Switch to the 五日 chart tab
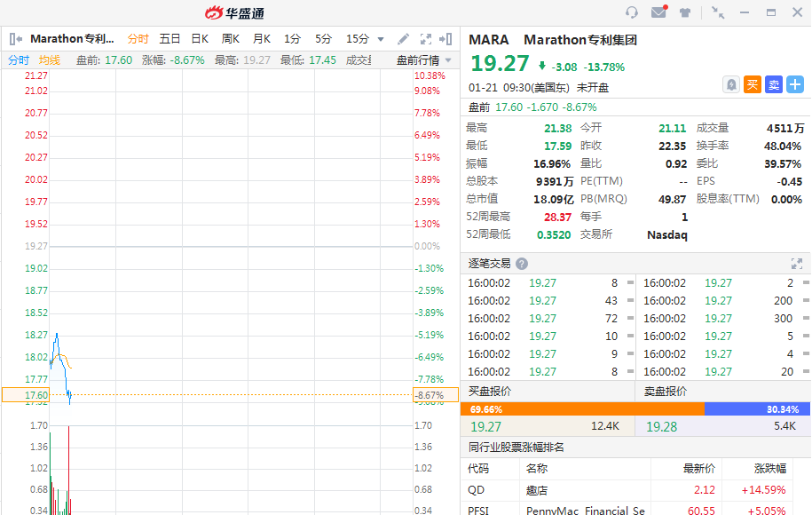This screenshot has width=812, height=515. [169, 39]
